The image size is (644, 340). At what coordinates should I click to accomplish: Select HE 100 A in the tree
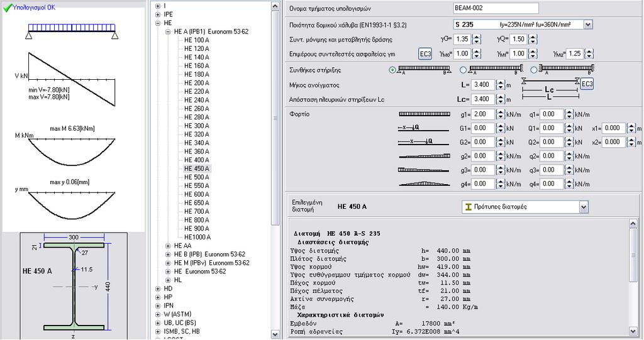click(196, 40)
